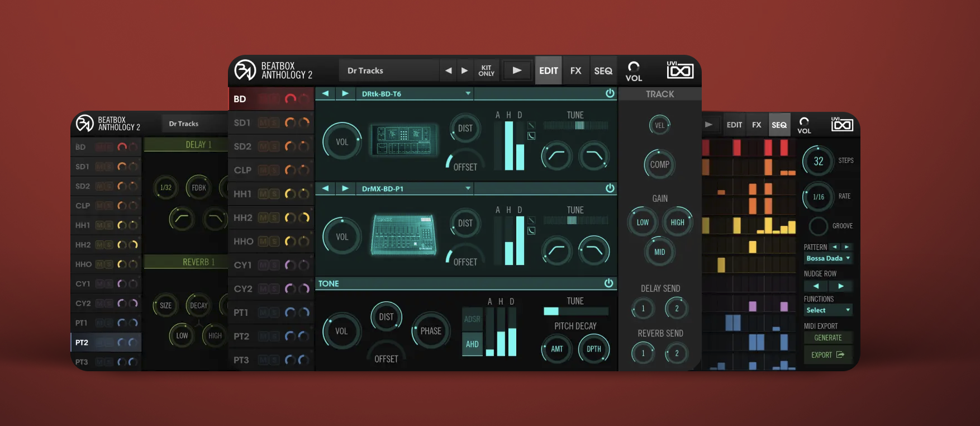The height and width of the screenshot is (426, 980).
Task: Toggle power for the DRtk-BD-T6 layer
Action: click(x=610, y=93)
